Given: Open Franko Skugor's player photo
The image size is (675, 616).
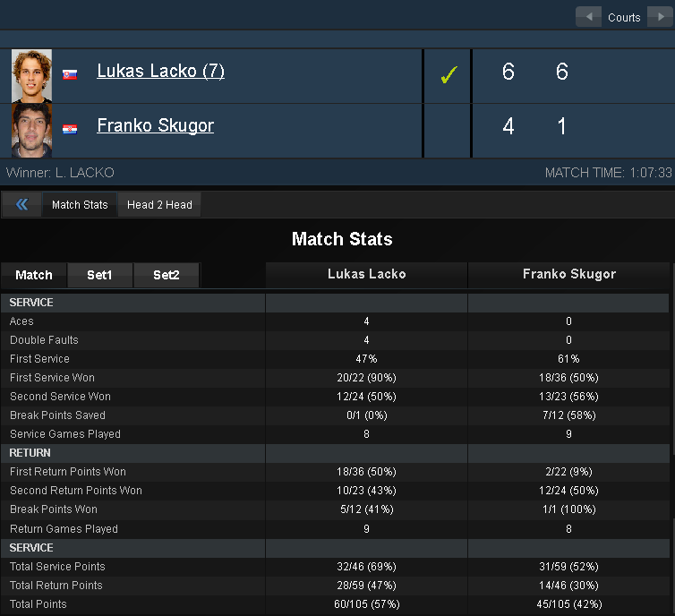Looking at the screenshot, I should pos(32,131).
